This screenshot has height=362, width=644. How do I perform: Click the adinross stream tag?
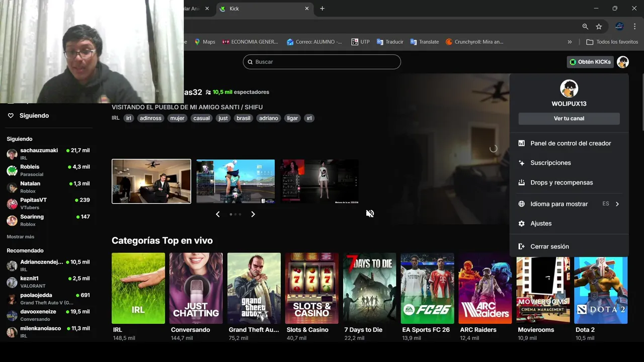[x=150, y=118]
